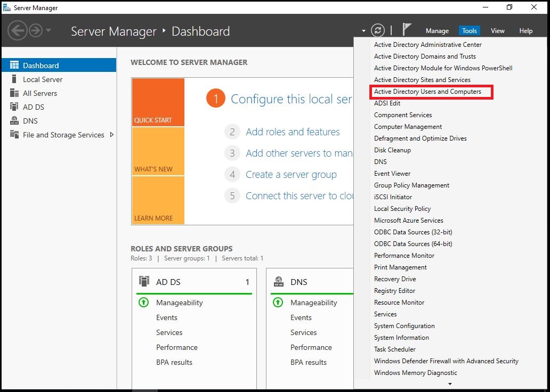
Task: Open the dropdown arrow left of refresh
Action: point(364,31)
